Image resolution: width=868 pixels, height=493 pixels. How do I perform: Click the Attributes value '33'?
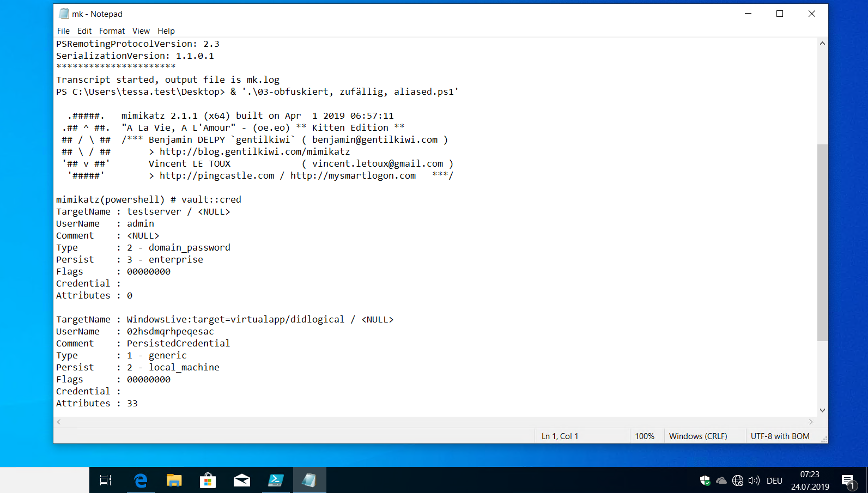click(x=132, y=403)
